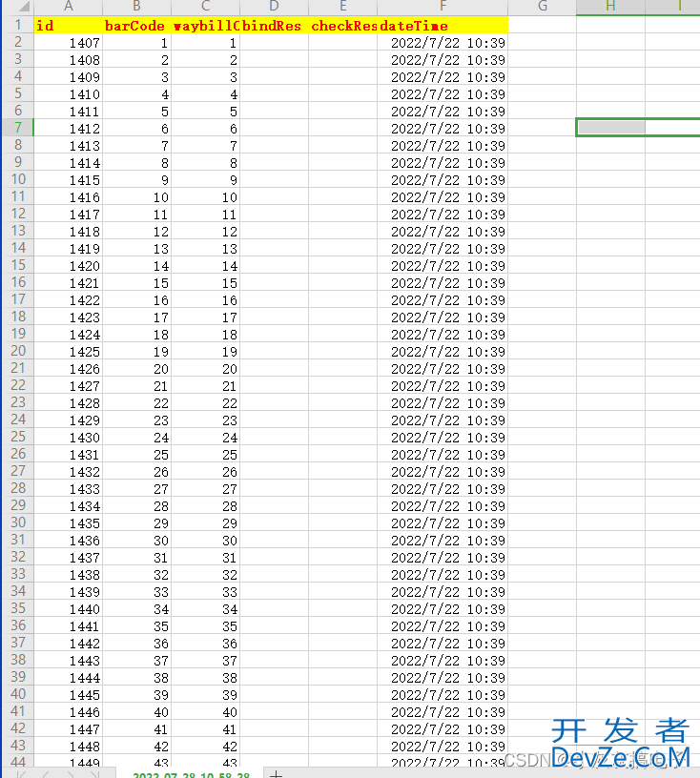This screenshot has height=778, width=700.
Task: Select column C cell 38 in row 39
Action: point(206,678)
